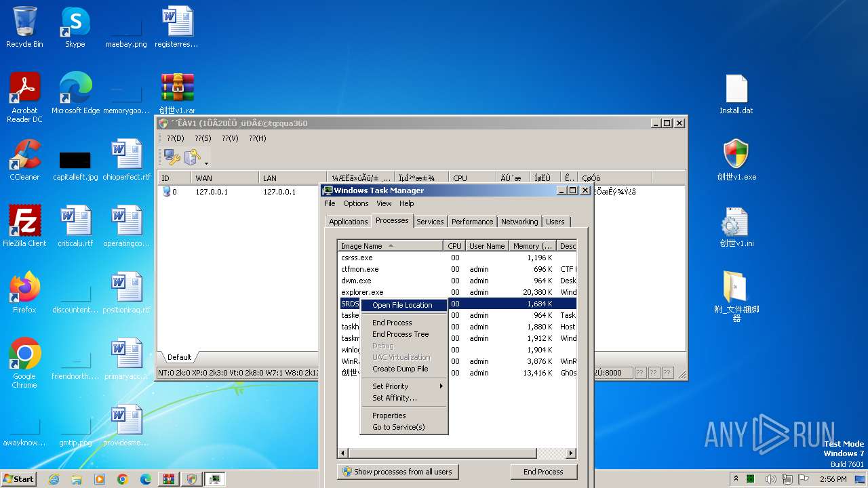Image resolution: width=868 pixels, height=488 pixels.
Task: Click the computer-and-wrench toolbar icon in the remote tool
Action: point(172,157)
